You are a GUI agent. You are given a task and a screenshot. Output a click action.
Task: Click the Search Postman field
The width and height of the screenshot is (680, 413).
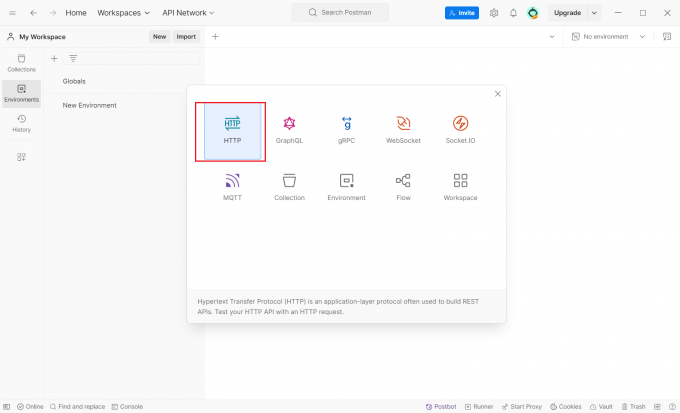click(340, 13)
